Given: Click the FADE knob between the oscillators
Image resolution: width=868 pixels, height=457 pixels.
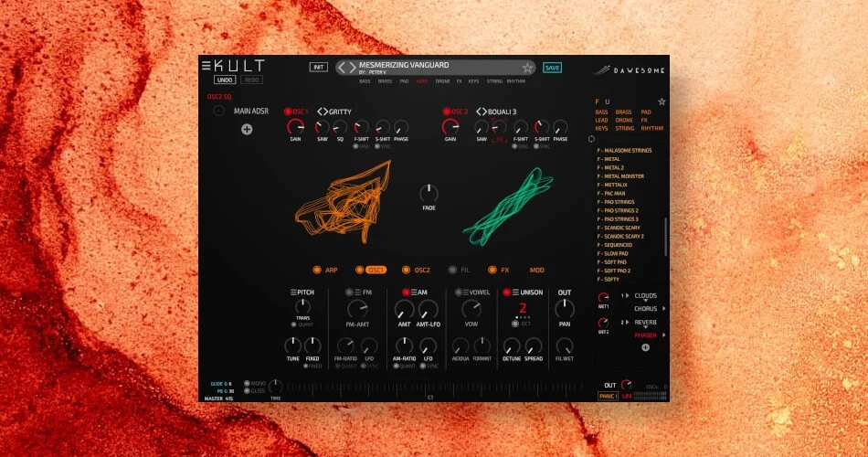Looking at the screenshot, I should coord(429,194).
